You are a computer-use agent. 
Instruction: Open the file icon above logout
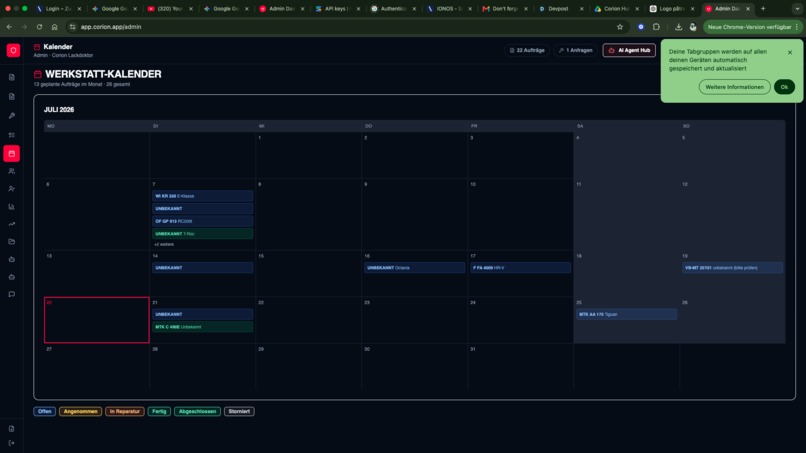12,429
